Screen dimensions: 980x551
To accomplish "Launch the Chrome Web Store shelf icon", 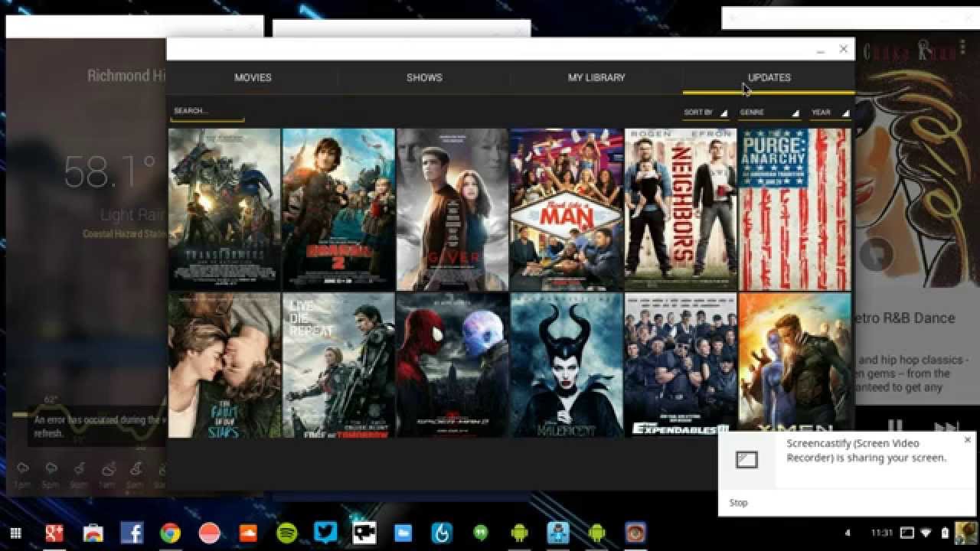I will coord(93,533).
